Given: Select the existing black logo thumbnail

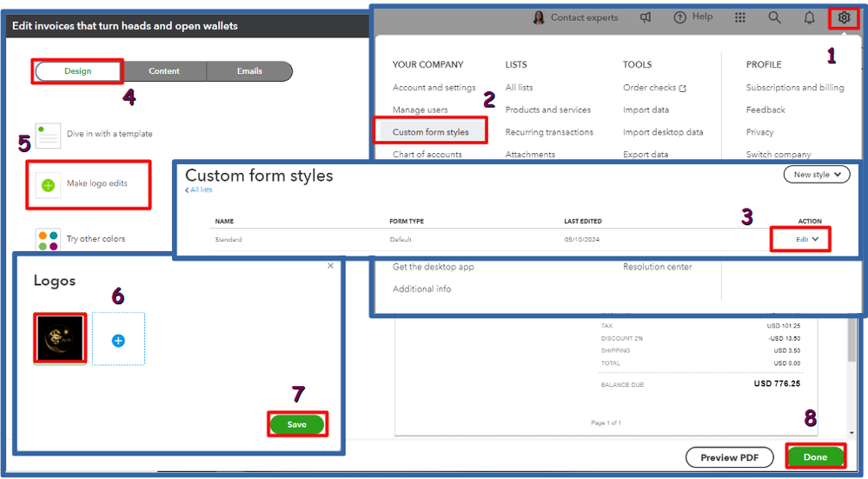Looking at the screenshot, I should [x=60, y=338].
